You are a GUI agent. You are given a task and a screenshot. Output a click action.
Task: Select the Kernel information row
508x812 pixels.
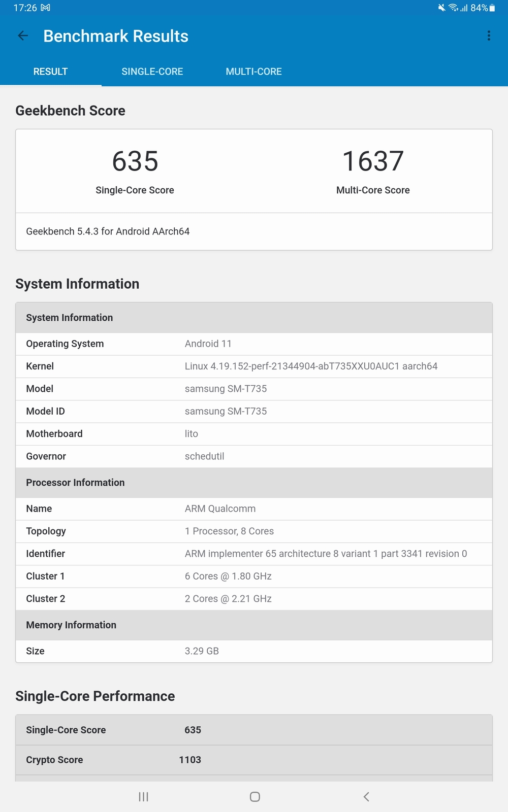[x=254, y=366]
